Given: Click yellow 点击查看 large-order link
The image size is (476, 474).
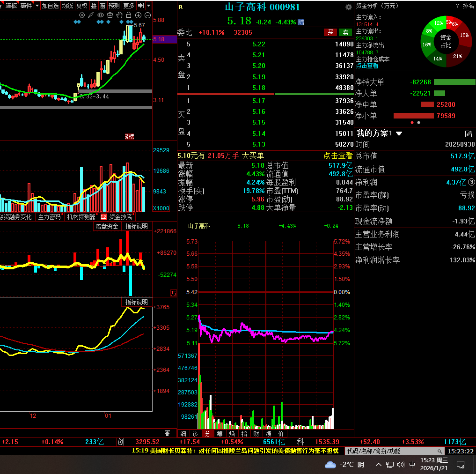Looking at the screenshot, I should [337, 156].
